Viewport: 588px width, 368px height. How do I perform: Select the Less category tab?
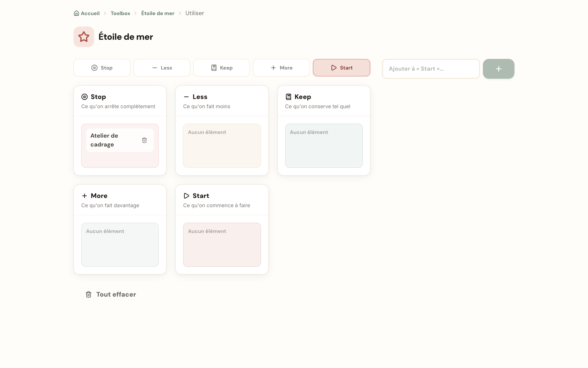(162, 68)
